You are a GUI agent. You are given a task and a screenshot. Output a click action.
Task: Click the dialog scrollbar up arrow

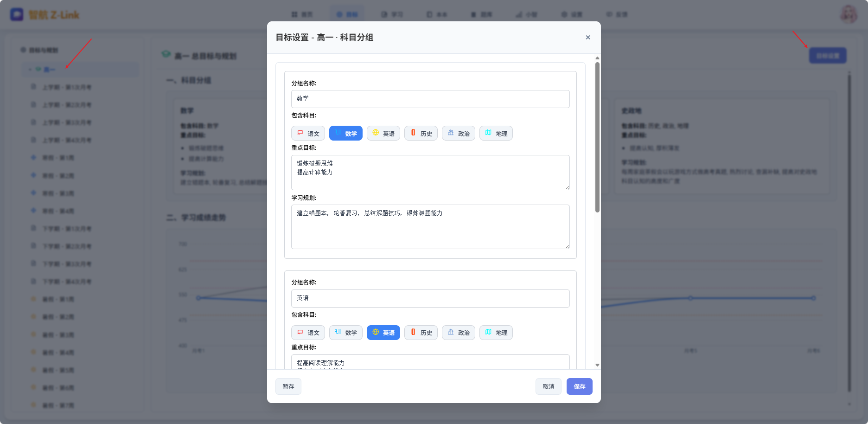coord(597,58)
